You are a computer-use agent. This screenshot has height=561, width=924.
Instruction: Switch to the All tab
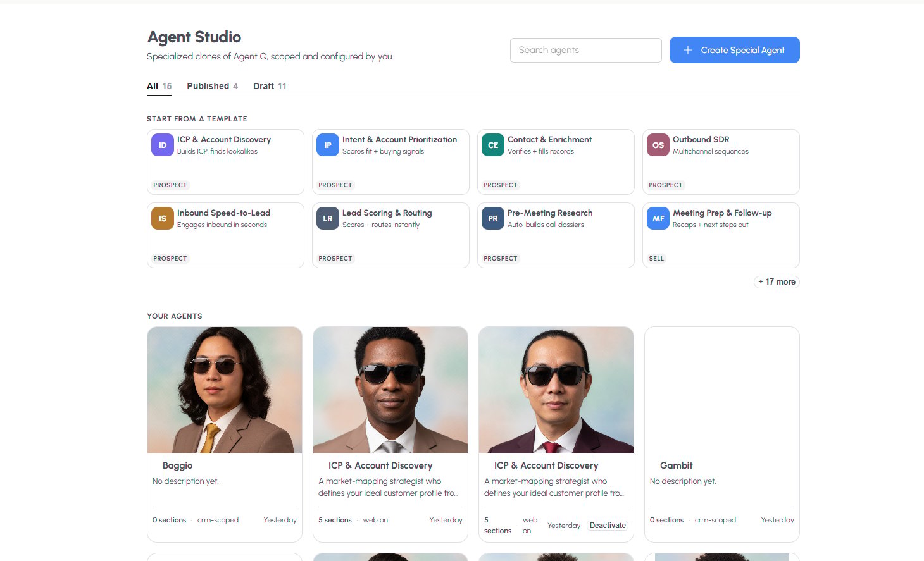[159, 86]
